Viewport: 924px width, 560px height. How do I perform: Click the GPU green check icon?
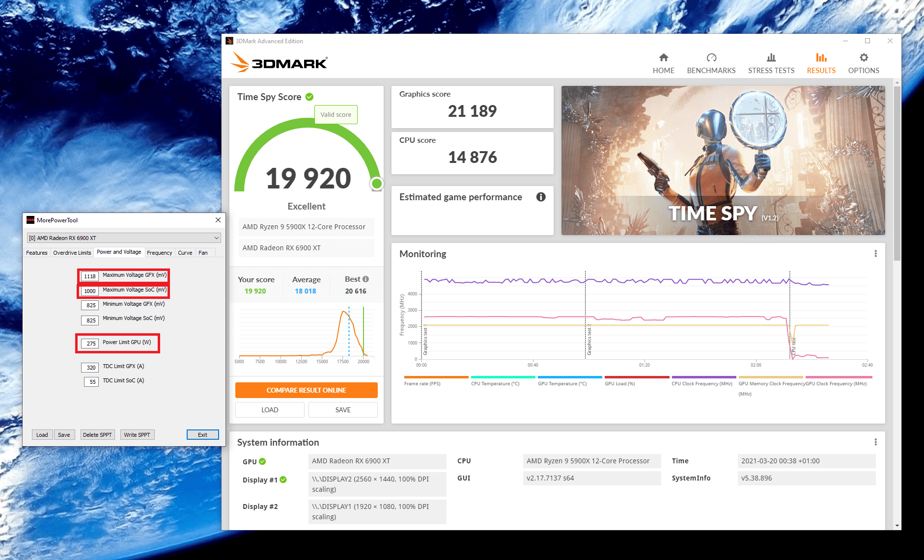(262, 461)
